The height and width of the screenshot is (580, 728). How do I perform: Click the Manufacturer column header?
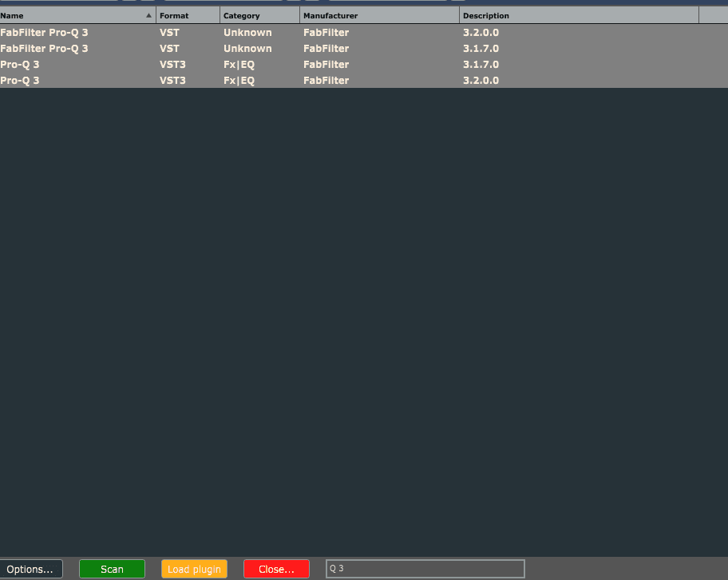380,15
